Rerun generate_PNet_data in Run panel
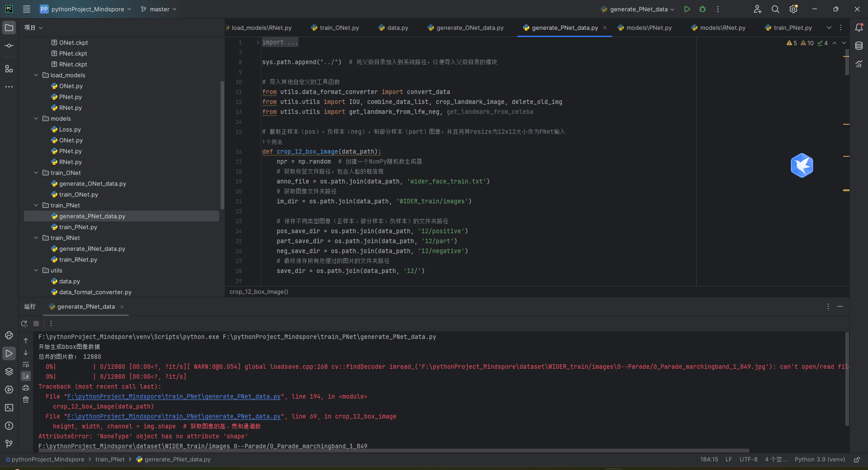This screenshot has width=868, height=470. (x=24, y=324)
